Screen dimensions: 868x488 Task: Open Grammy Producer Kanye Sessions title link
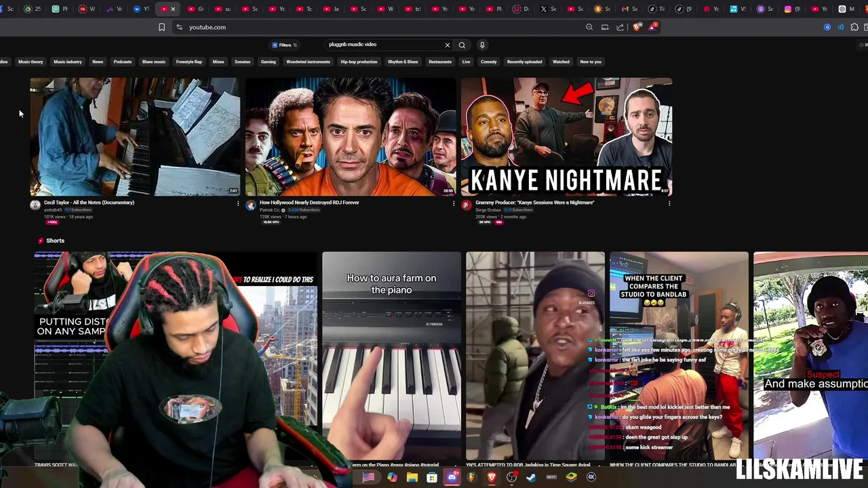tap(534, 203)
